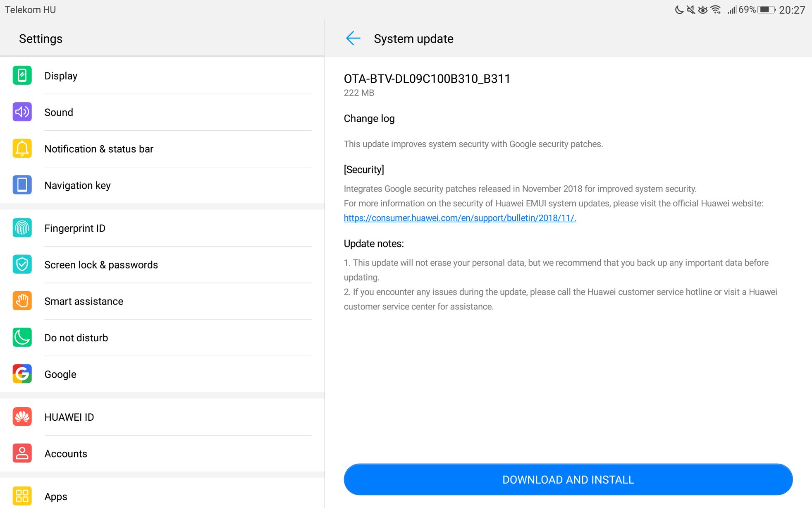Open Fingerprint ID settings

[162, 228]
